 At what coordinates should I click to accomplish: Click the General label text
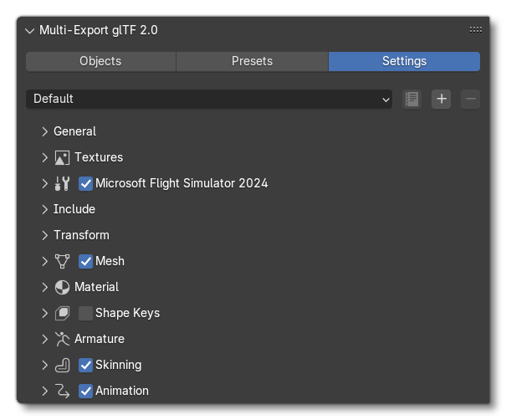[75, 131]
